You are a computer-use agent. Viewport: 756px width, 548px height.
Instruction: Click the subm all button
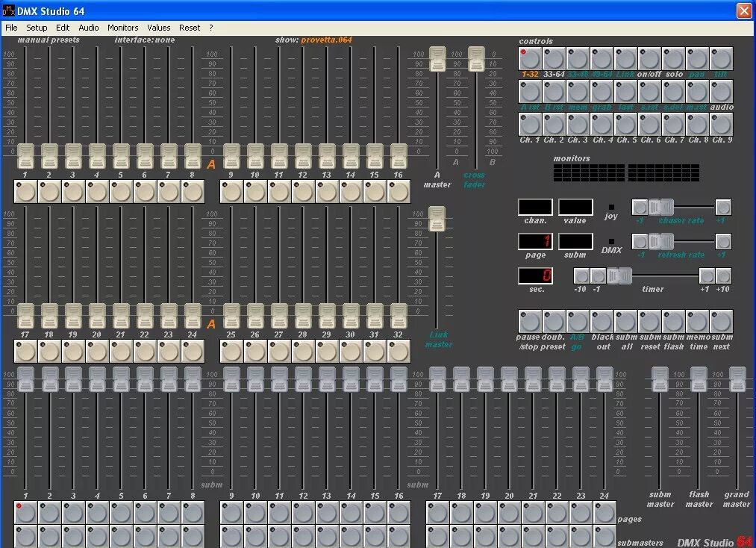[x=626, y=322]
